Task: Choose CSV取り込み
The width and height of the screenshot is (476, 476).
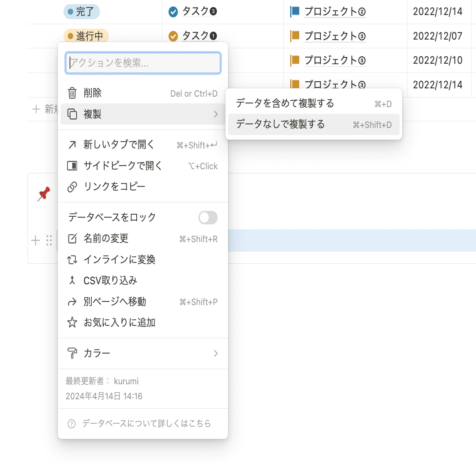Action: tap(143, 281)
